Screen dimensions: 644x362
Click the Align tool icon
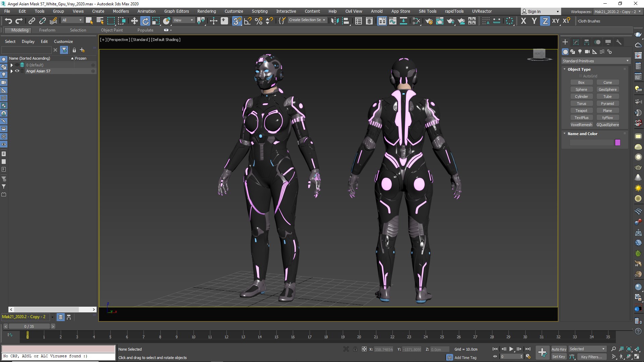pyautogui.click(x=346, y=21)
